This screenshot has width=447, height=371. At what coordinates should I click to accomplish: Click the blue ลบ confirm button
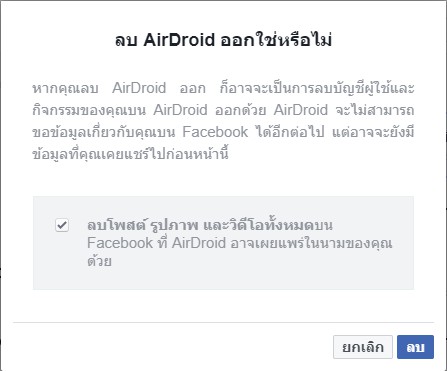point(415,347)
